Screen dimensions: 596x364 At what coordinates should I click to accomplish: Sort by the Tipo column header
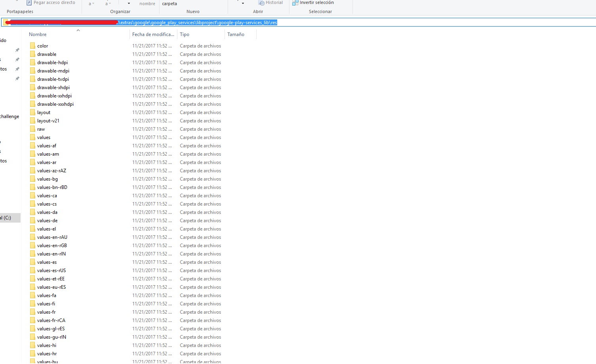pyautogui.click(x=185, y=34)
